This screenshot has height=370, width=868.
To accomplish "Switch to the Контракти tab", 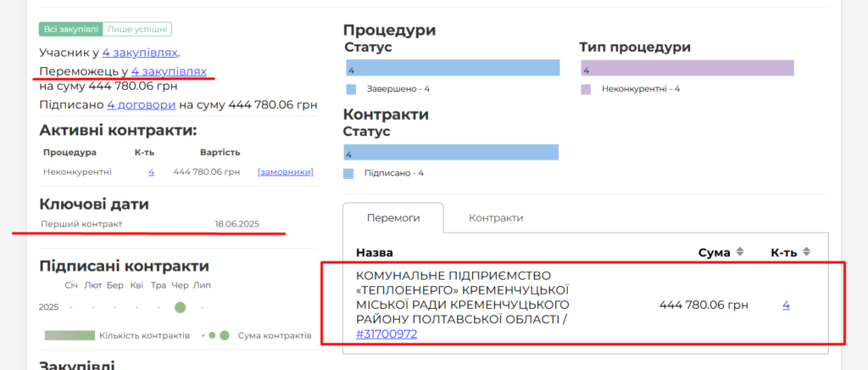I will coord(496,218).
